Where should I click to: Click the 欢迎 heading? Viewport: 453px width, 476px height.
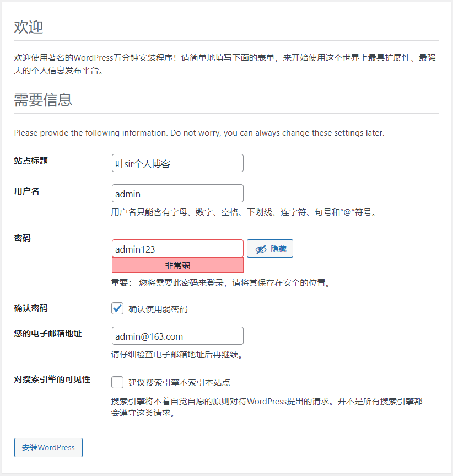point(29,27)
